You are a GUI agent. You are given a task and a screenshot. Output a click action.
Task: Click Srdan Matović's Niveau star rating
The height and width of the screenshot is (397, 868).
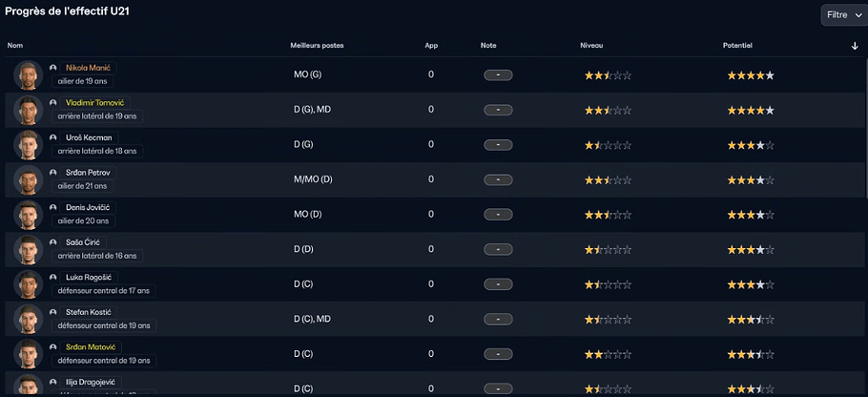click(608, 354)
